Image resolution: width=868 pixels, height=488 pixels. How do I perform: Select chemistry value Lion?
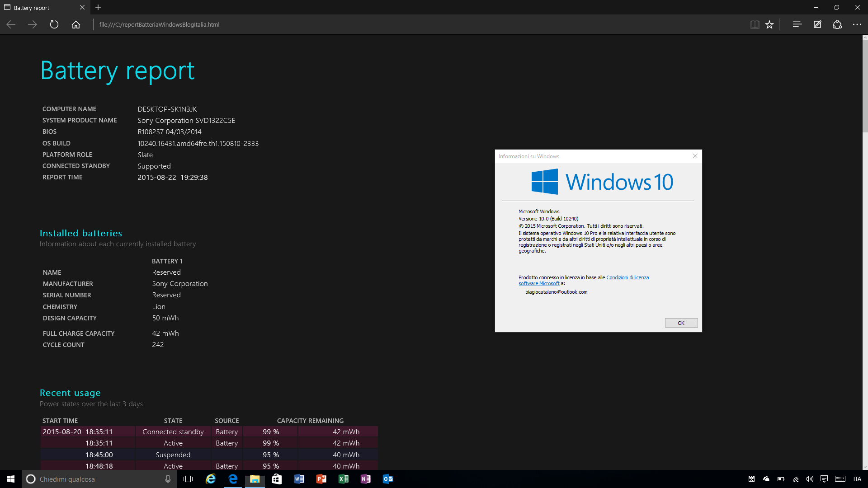(x=159, y=306)
